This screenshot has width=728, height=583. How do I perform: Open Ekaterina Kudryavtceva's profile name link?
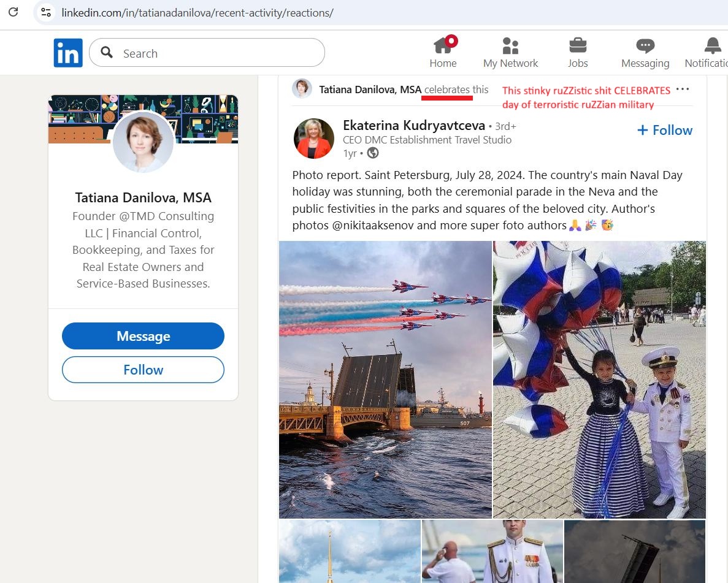pos(414,126)
